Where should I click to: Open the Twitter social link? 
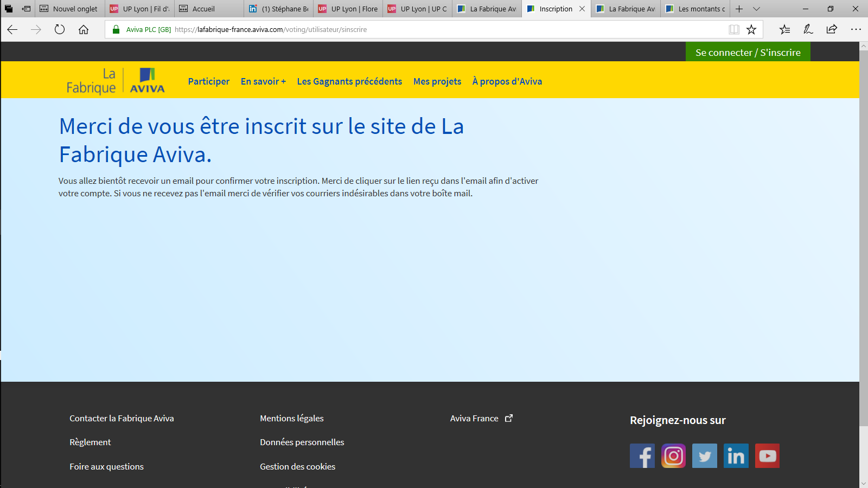tap(705, 456)
